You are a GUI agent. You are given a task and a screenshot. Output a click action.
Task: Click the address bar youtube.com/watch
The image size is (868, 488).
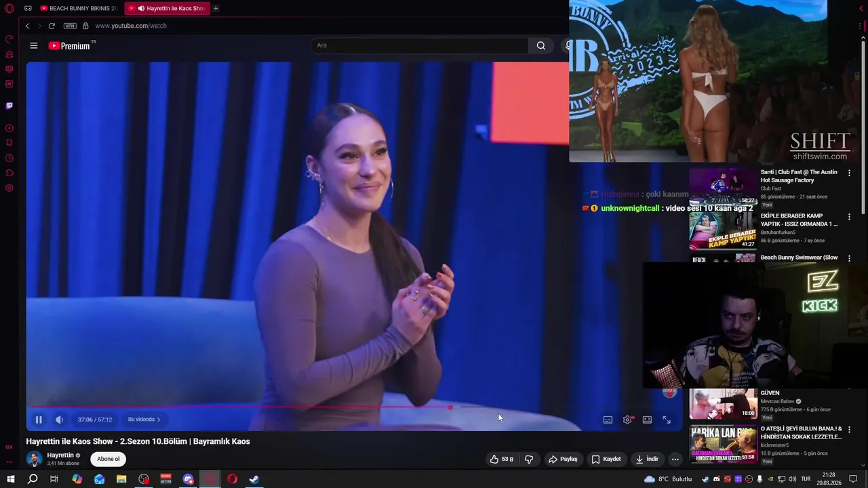pos(131,26)
